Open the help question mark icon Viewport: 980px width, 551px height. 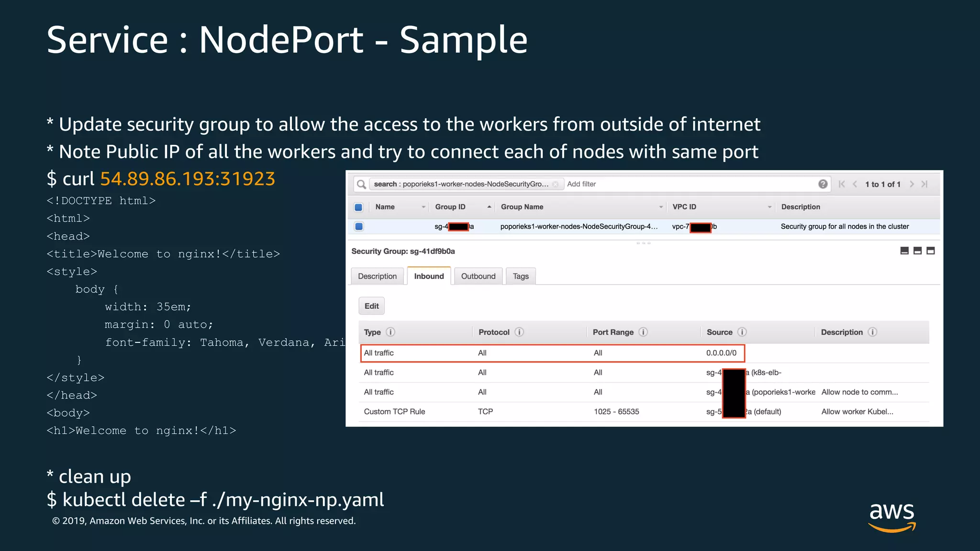(823, 184)
